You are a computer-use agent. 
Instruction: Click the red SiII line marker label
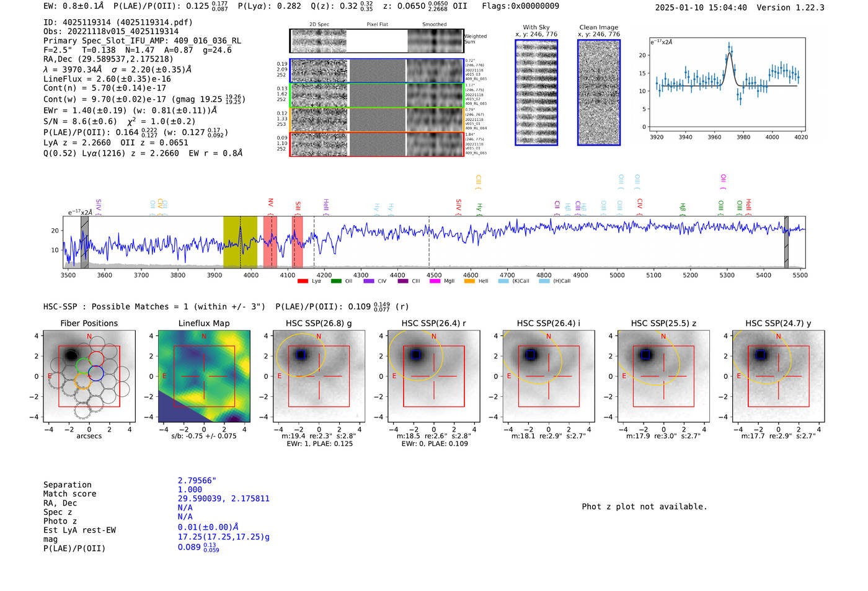click(x=298, y=206)
